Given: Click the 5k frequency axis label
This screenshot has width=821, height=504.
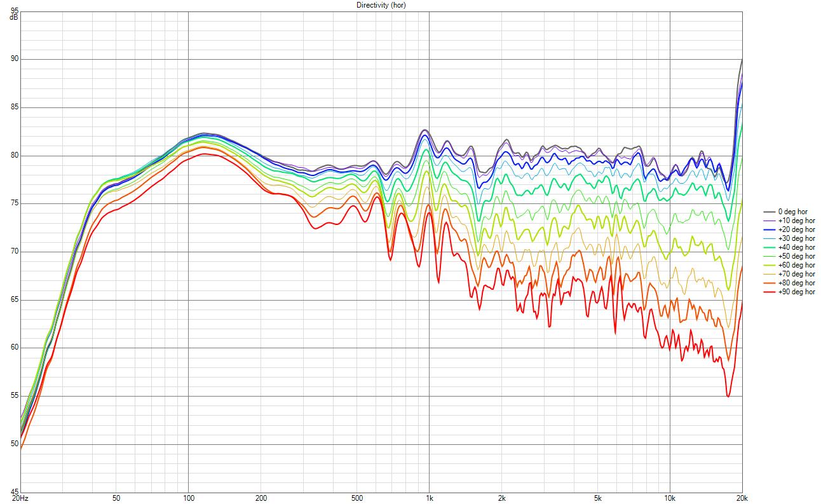Looking at the screenshot, I should coord(597,498).
